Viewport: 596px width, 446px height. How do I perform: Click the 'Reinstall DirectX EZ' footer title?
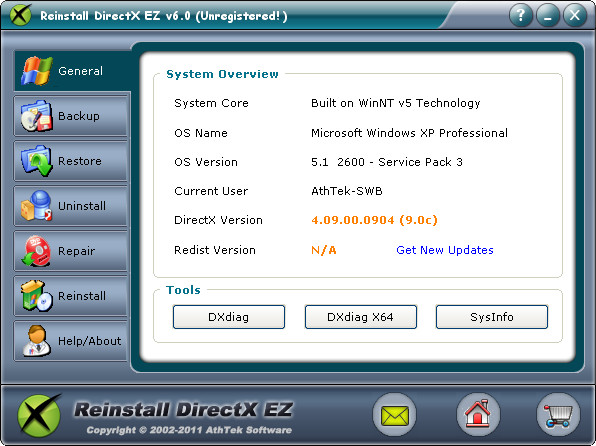point(184,409)
